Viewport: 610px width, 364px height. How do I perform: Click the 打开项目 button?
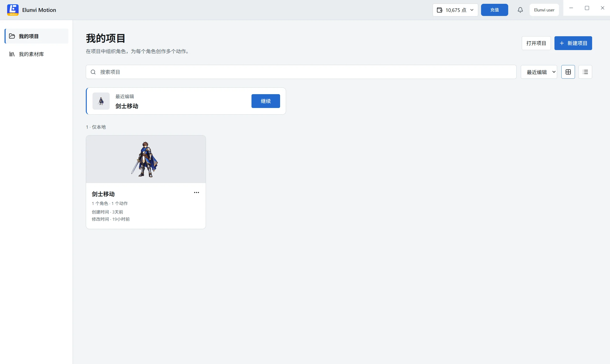[536, 43]
